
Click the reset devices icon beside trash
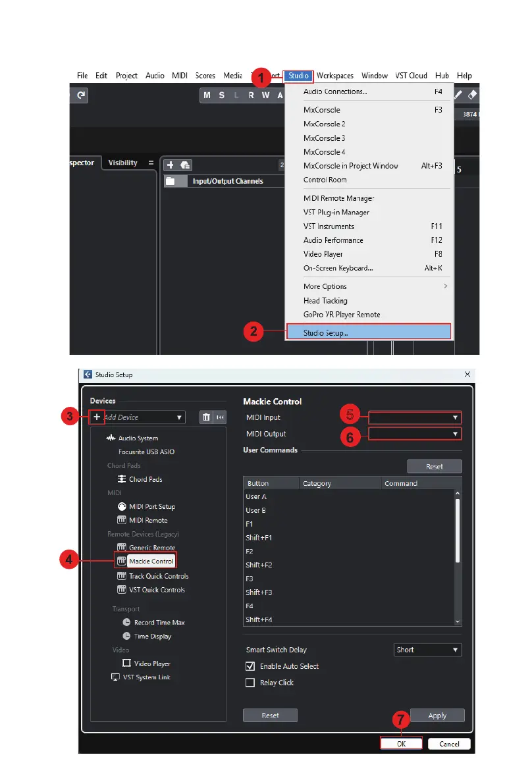coord(220,417)
